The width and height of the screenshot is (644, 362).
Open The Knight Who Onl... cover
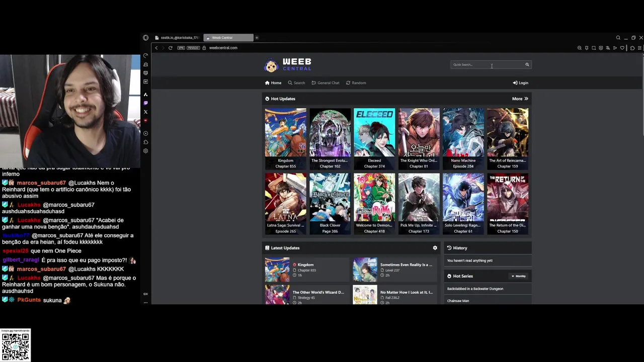419,138
